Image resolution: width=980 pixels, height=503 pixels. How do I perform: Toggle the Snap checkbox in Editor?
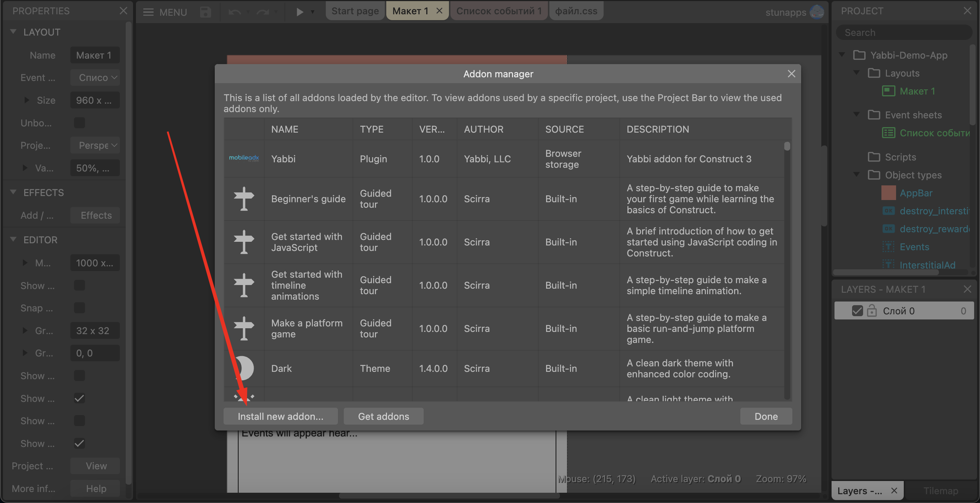(79, 308)
